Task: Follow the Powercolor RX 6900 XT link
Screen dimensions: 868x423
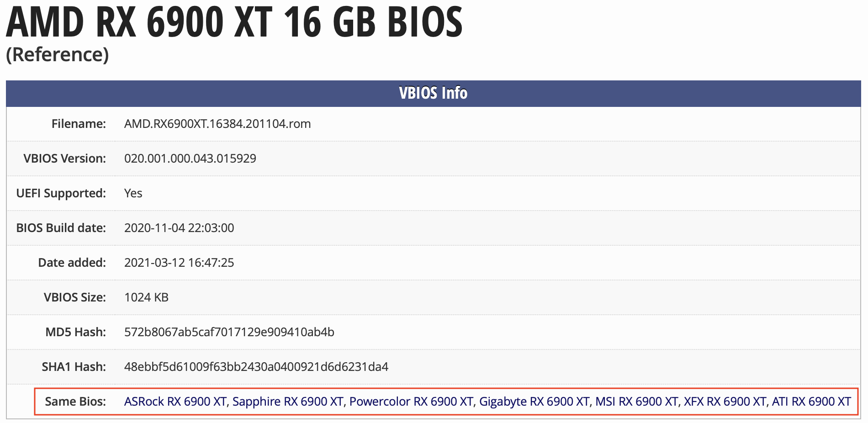Action: click(x=411, y=402)
